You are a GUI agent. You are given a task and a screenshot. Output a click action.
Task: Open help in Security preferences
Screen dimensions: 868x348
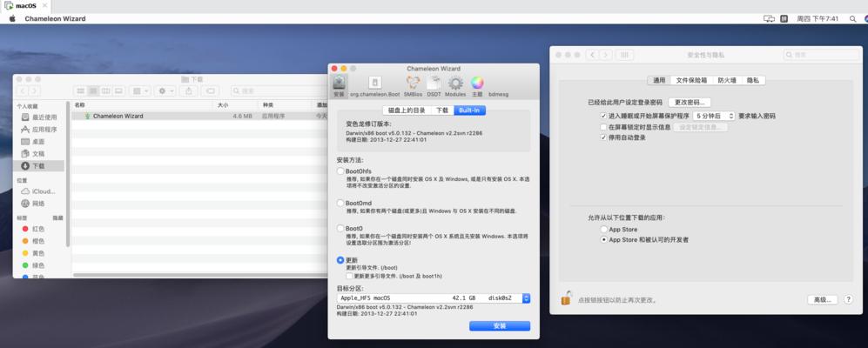(x=848, y=299)
